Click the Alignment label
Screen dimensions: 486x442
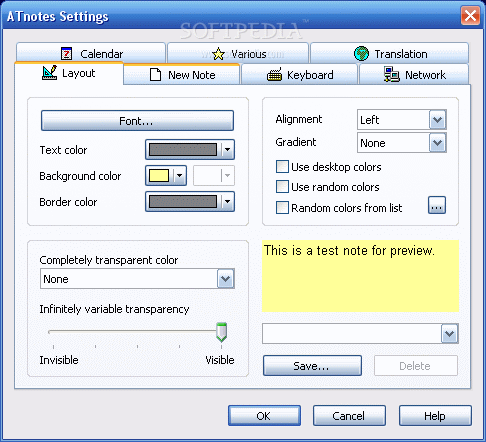299,119
